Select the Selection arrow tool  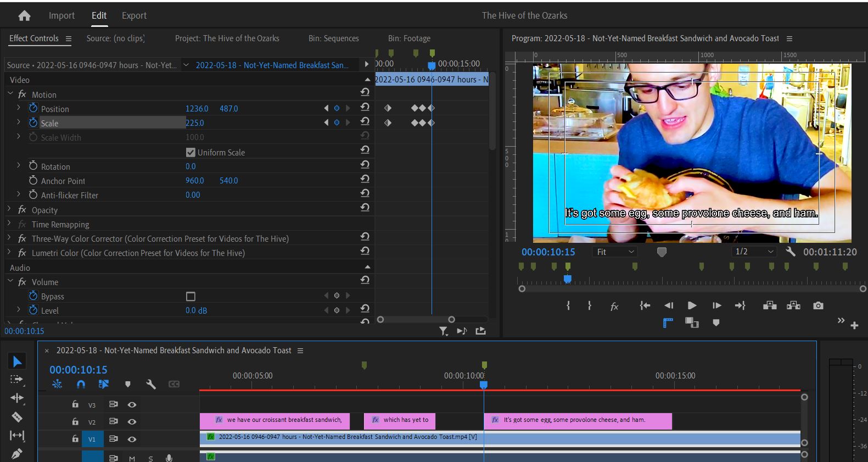pos(17,361)
